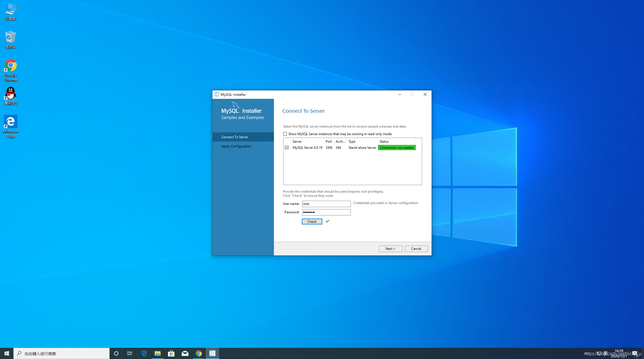Expand the Connect To Server step

pyautogui.click(x=243, y=137)
